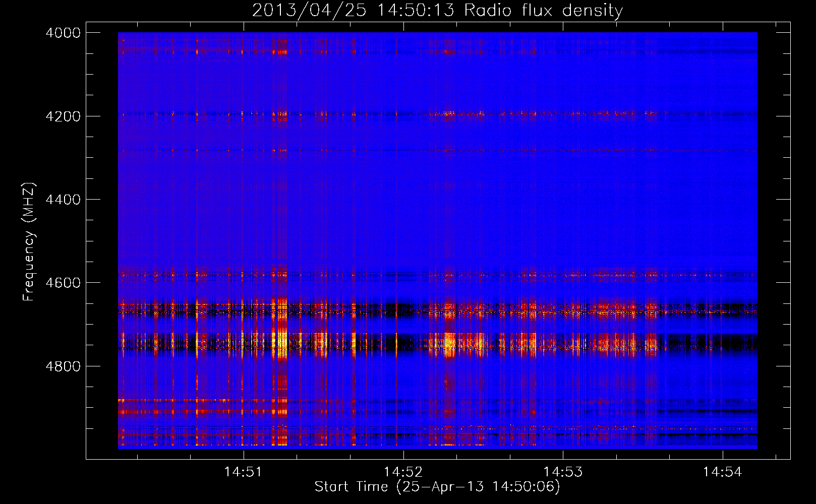Click the 14:51 time tick label
The image size is (816, 504).
(x=244, y=472)
